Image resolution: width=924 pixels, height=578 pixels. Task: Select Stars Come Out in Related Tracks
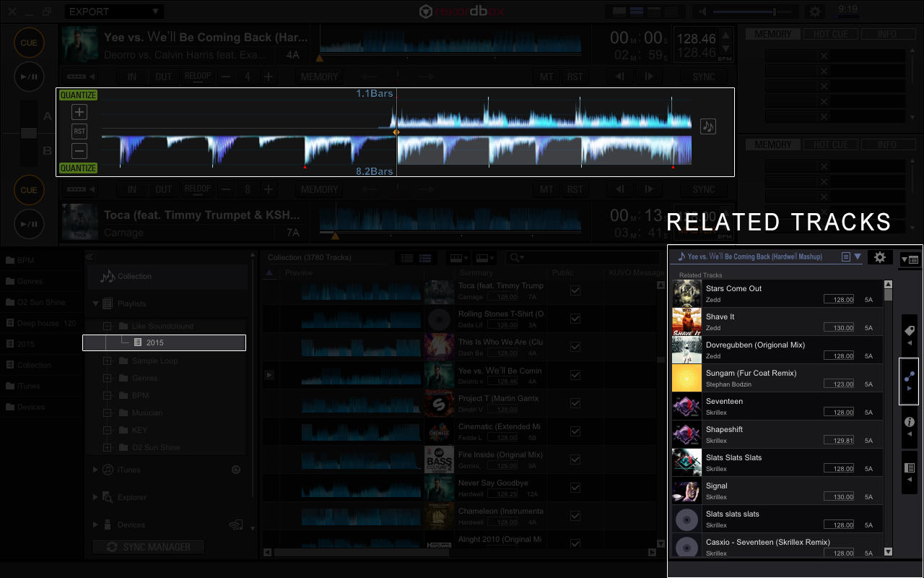pos(777,293)
